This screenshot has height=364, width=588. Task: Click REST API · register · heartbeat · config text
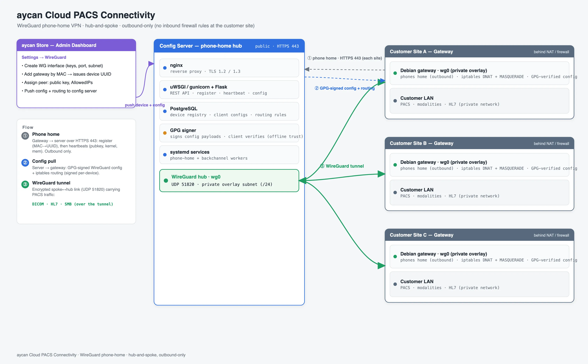click(218, 93)
